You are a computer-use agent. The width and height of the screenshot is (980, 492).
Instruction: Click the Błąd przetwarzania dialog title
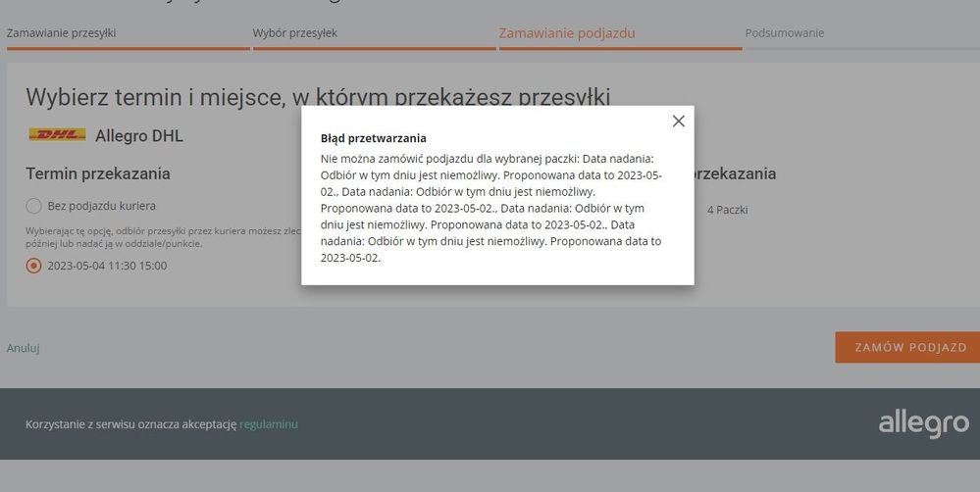(373, 138)
